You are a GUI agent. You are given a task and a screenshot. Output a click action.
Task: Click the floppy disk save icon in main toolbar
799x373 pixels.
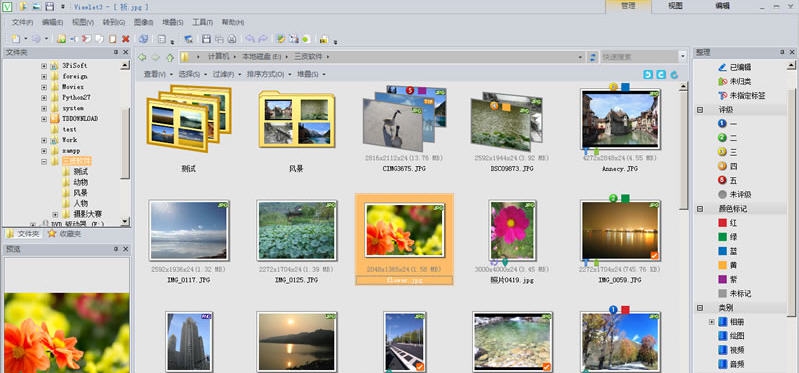(x=206, y=39)
